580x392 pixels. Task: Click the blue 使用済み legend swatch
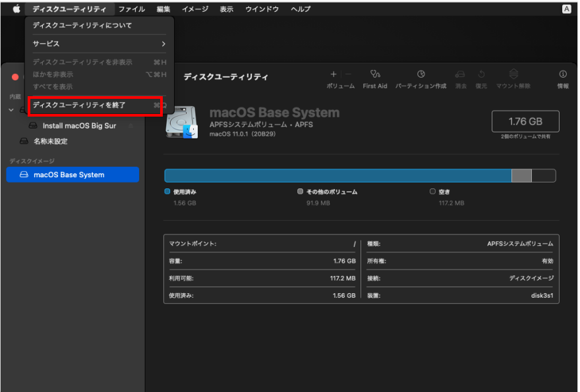click(167, 192)
